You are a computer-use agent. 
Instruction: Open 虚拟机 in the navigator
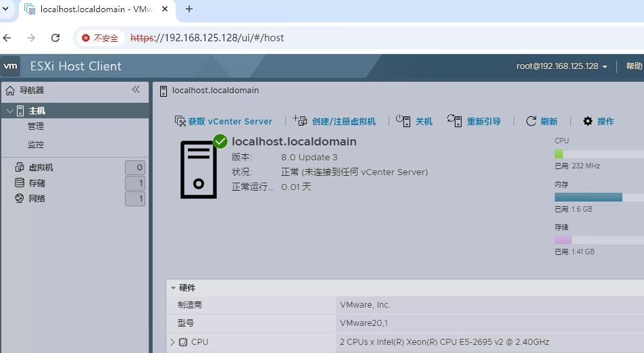[41, 167]
